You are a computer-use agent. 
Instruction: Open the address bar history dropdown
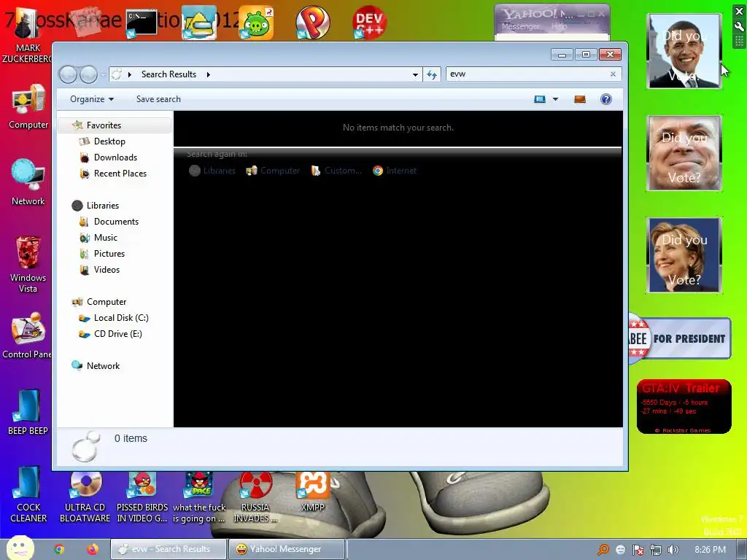pyautogui.click(x=415, y=75)
